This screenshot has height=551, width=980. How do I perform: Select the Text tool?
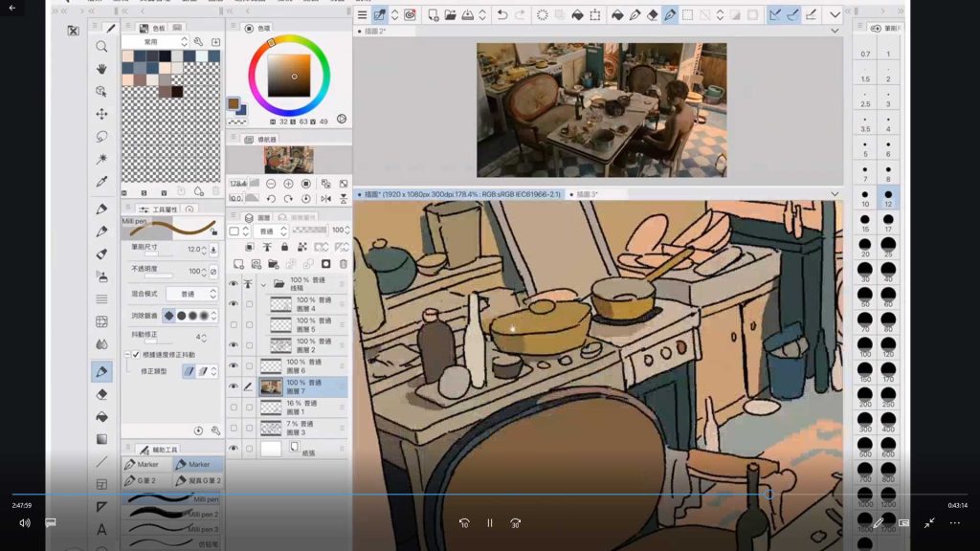(x=101, y=529)
